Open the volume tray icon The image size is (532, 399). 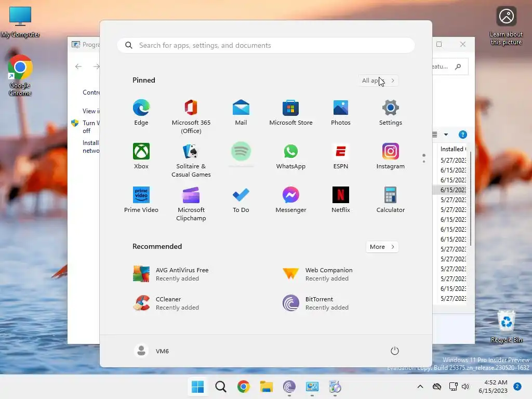click(x=465, y=387)
